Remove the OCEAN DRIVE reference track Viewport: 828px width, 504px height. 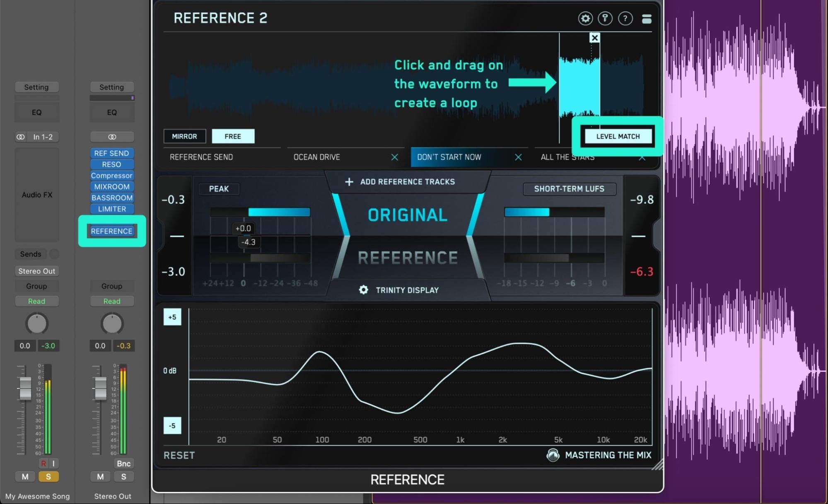395,157
